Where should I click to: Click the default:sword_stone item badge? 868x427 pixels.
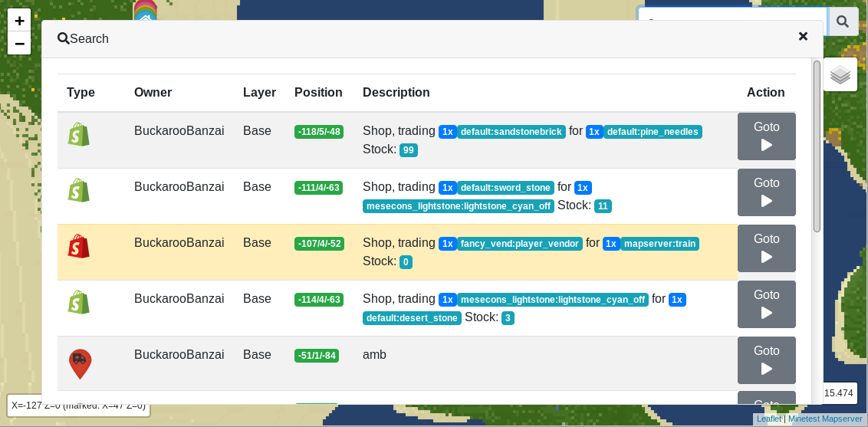(505, 188)
